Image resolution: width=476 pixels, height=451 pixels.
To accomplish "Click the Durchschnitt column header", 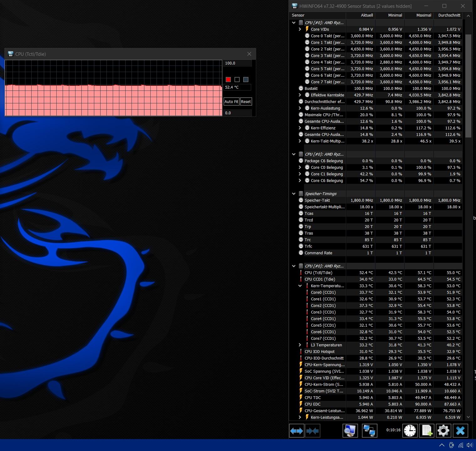I will click(x=448, y=15).
